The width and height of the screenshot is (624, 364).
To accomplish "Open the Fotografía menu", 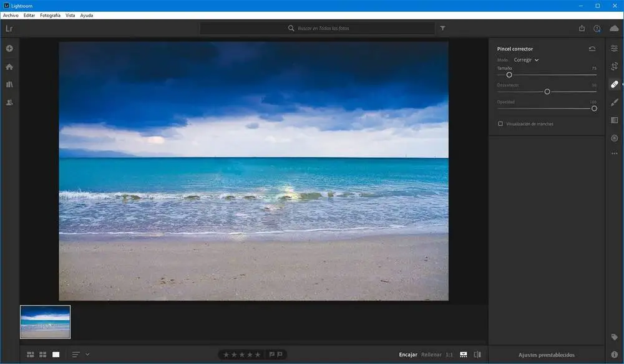I will (x=50, y=15).
